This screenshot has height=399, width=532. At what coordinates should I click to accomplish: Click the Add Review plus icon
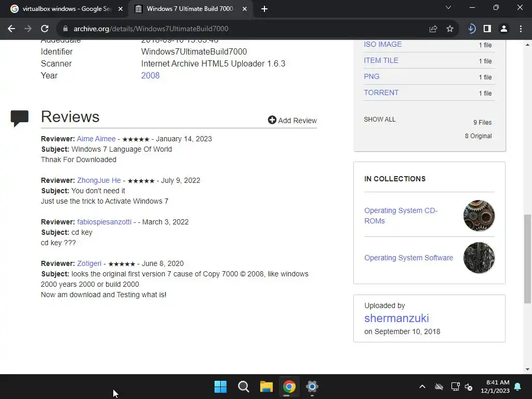(272, 120)
